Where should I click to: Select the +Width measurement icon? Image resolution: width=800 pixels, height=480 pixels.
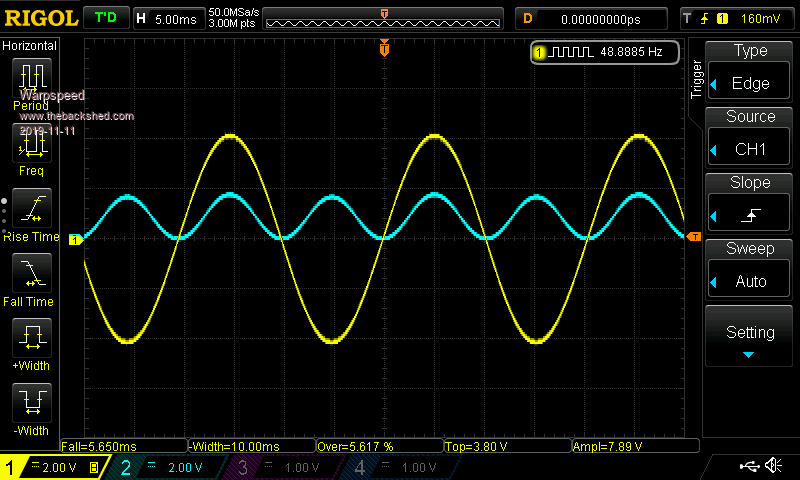click(32, 338)
